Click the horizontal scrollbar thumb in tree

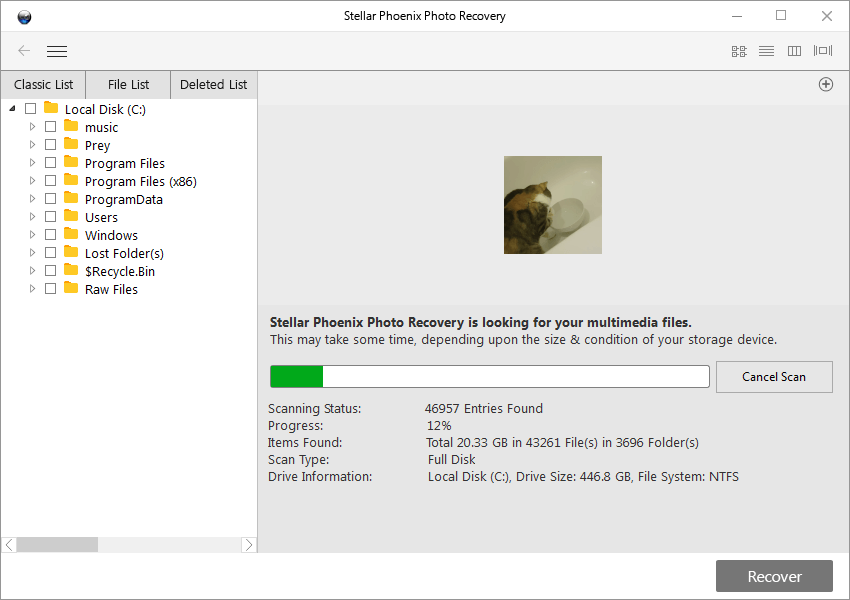tap(57, 545)
